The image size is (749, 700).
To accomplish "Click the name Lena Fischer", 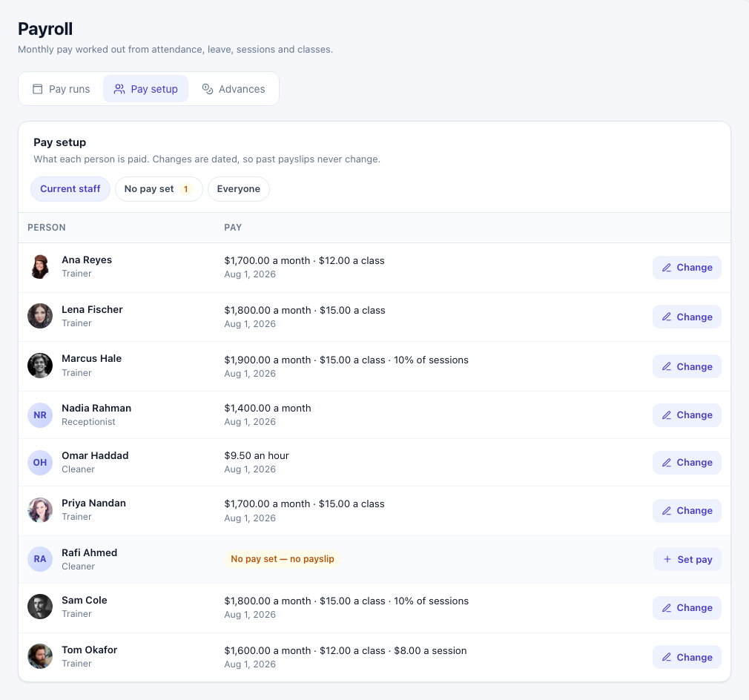I will click(x=92, y=309).
